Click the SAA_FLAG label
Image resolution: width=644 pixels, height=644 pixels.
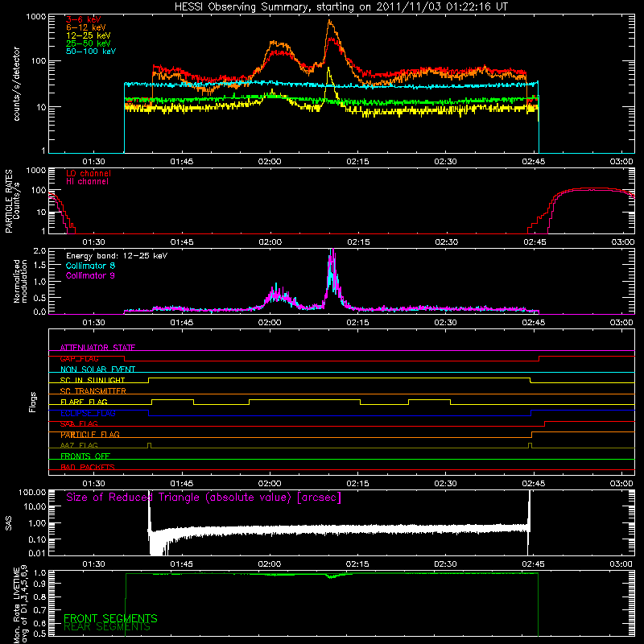[x=79, y=423]
